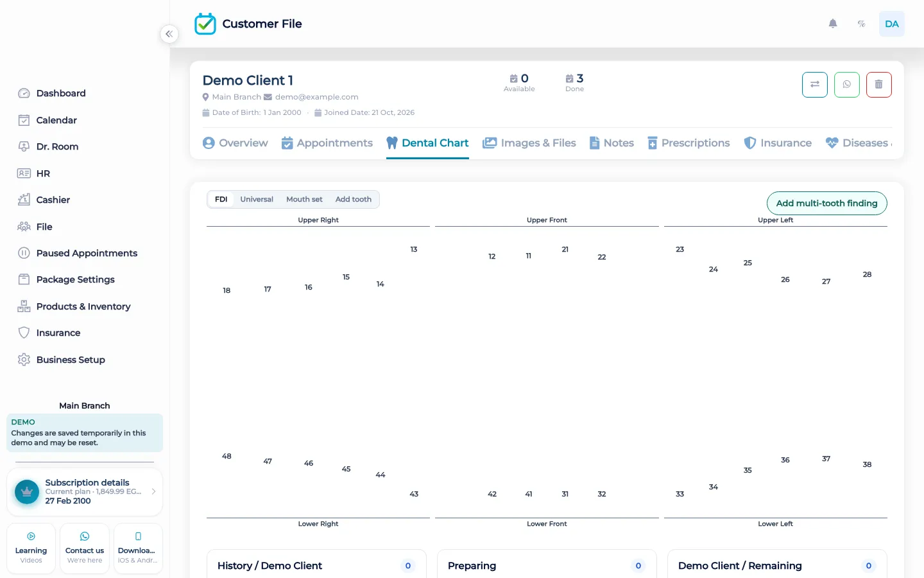Screen dimensions: 924x578
Task: Select the Mouth set option
Action: (x=304, y=199)
